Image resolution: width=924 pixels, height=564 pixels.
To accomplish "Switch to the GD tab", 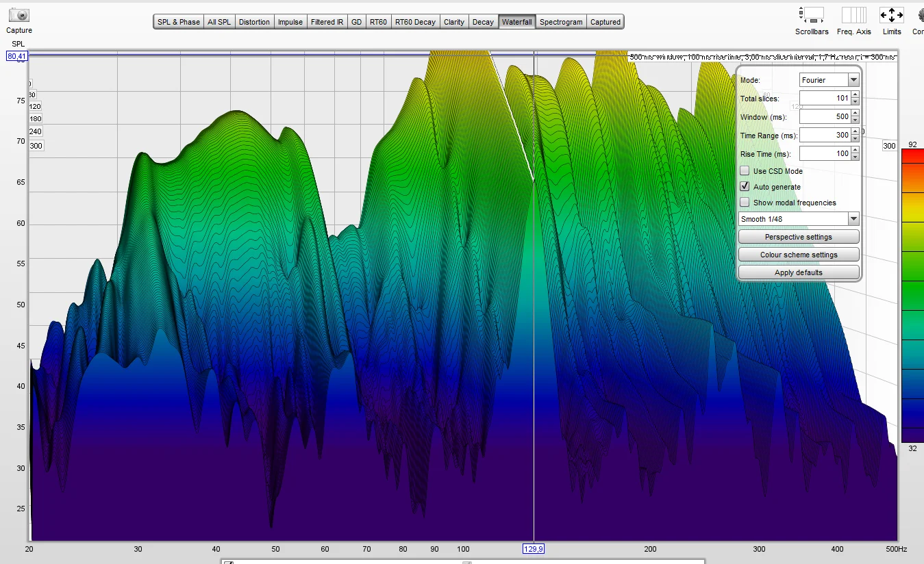I will (x=357, y=22).
